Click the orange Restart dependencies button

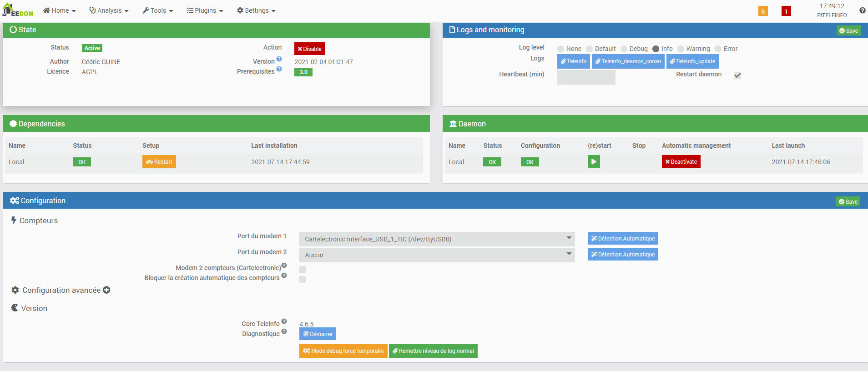[x=159, y=162]
